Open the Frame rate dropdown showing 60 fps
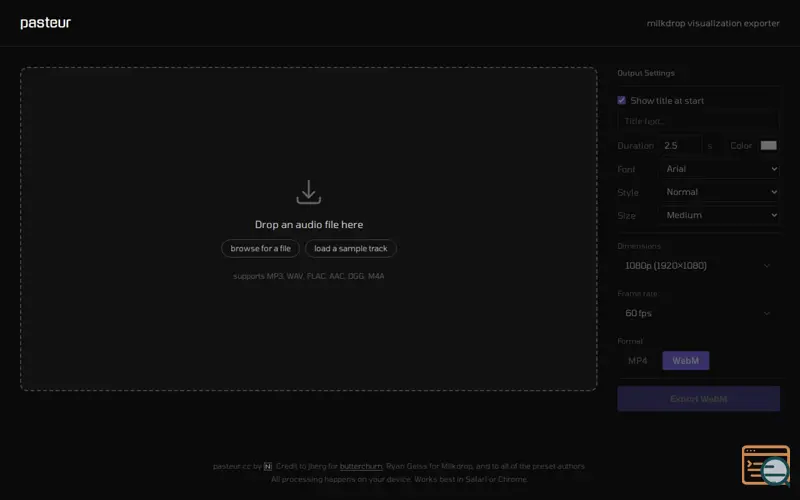 pyautogui.click(x=698, y=313)
